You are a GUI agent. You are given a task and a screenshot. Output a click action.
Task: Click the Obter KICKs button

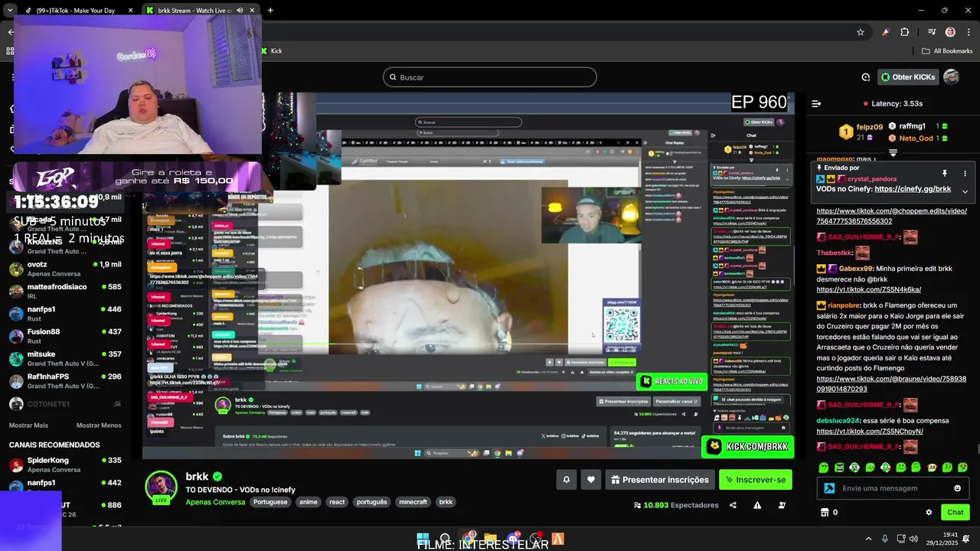[908, 77]
